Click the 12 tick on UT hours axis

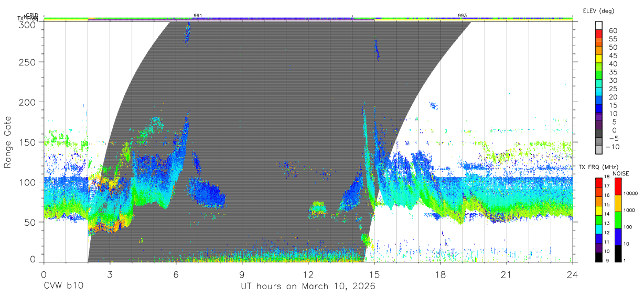pos(308,274)
